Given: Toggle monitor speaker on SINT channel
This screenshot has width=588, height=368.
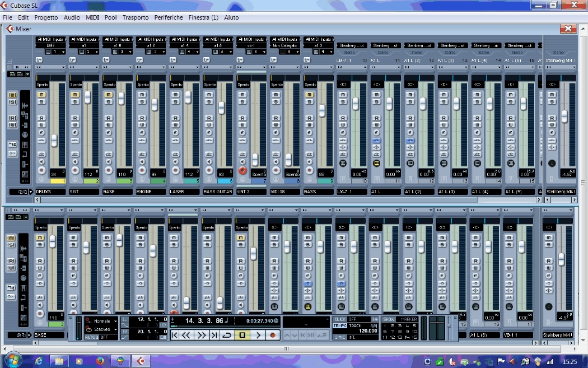Looking at the screenshot, I should coord(75,162).
